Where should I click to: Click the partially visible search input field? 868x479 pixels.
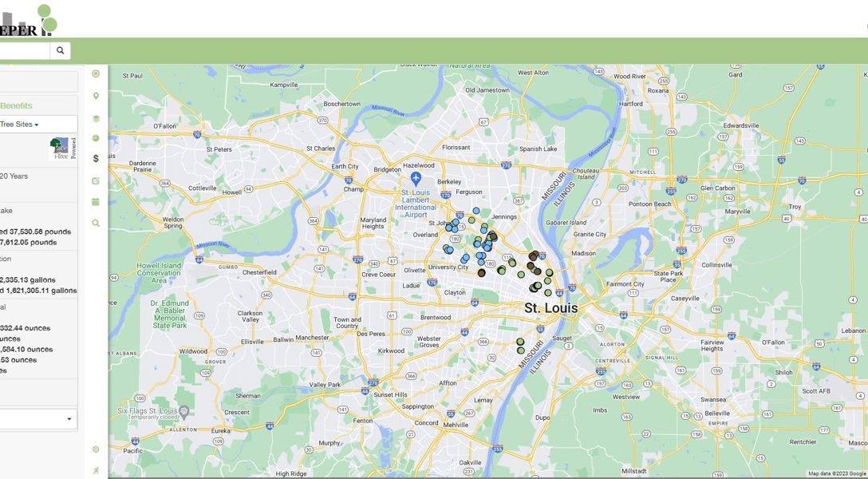point(25,50)
